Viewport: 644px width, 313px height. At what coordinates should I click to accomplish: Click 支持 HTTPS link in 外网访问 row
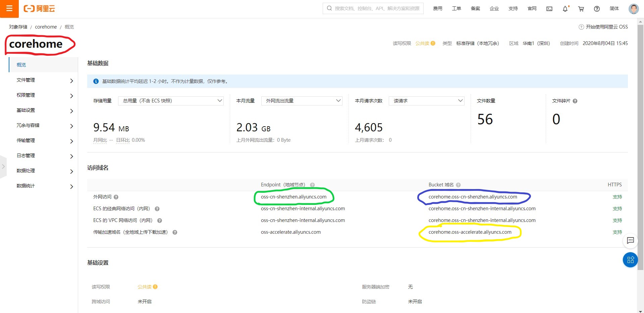617,197
